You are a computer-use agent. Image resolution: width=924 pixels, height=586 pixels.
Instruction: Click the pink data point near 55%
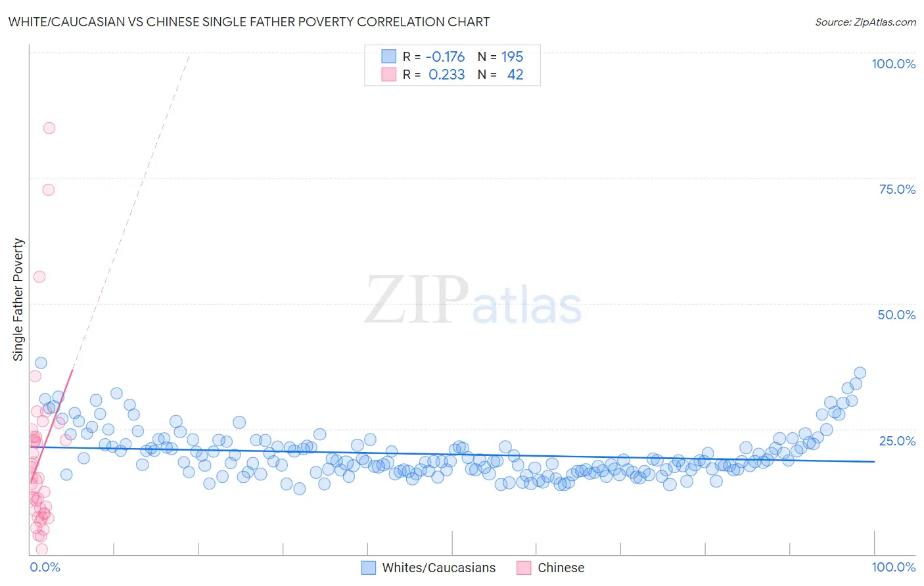[39, 277]
